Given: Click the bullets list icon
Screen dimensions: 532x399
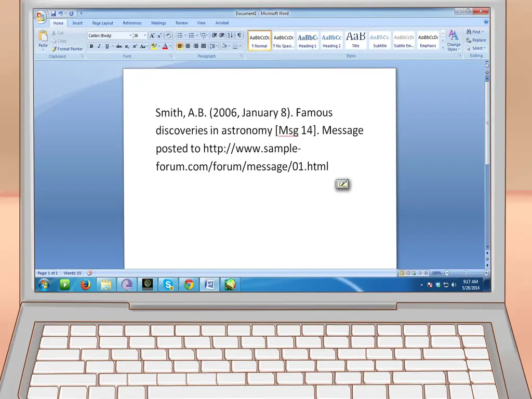Looking at the screenshot, I should click(180, 35).
